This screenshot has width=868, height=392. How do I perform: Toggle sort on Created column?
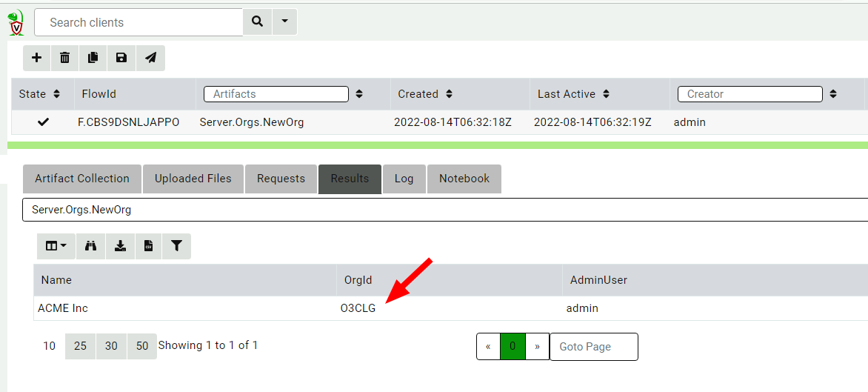click(x=449, y=94)
